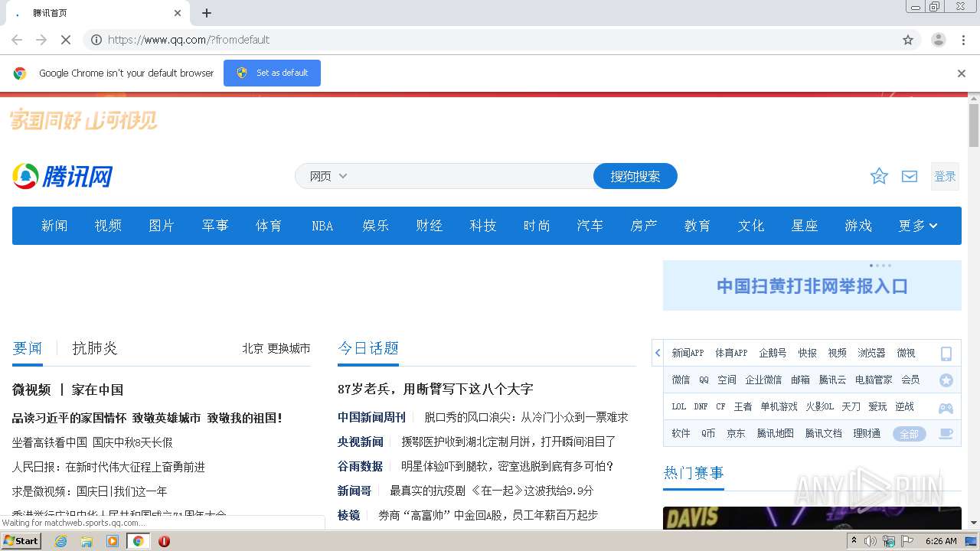Screen dimensions: 980x551
Task: Click the system clock 6:26 AM
Action: (941, 541)
